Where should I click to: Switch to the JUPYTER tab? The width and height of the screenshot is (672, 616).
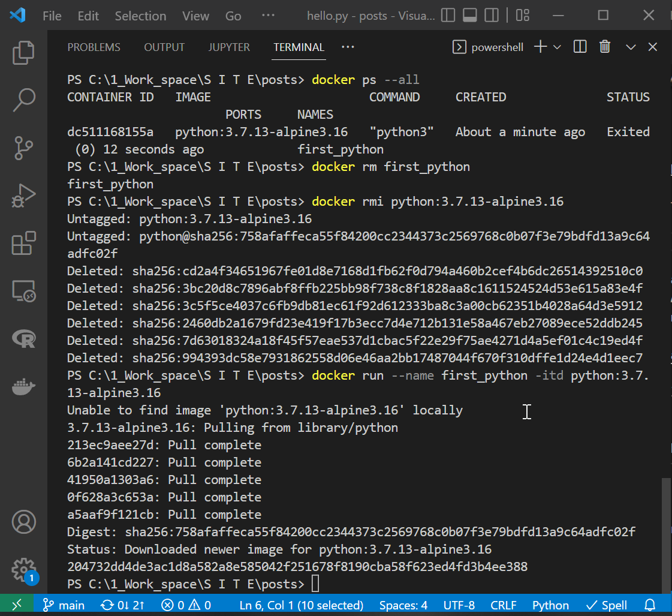(229, 47)
